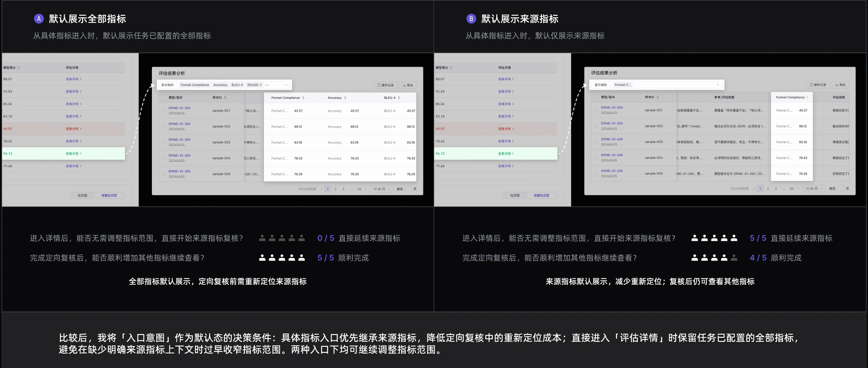The height and width of the screenshot is (368, 868).
Task: Click 导出 button in panel B
Action: [840, 85]
